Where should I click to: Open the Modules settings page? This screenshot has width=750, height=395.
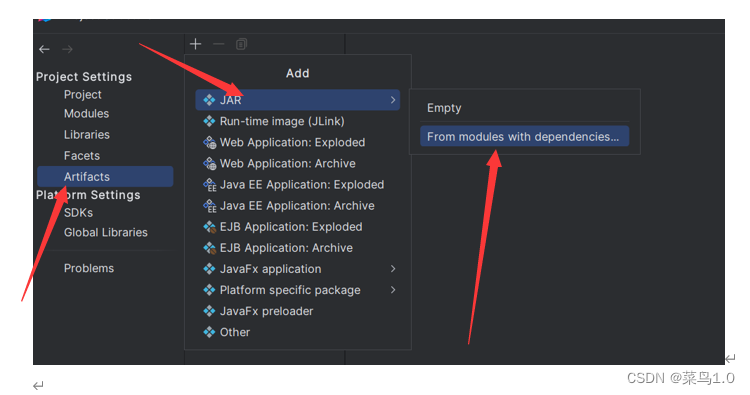(x=87, y=114)
